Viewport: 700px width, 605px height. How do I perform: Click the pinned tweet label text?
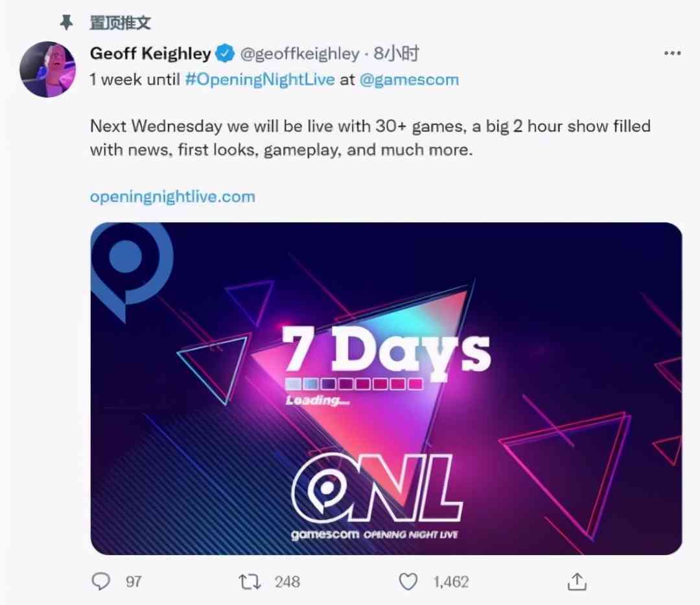pyautogui.click(x=120, y=23)
